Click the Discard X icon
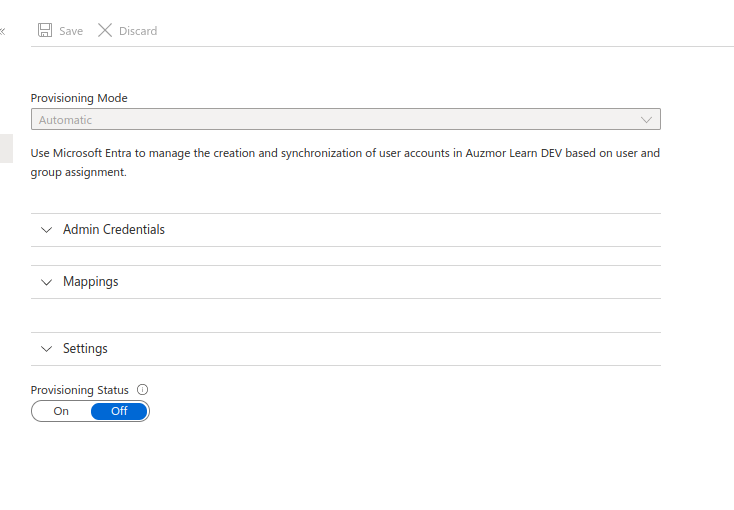Image resolution: width=734 pixels, height=510 pixels. click(x=105, y=30)
